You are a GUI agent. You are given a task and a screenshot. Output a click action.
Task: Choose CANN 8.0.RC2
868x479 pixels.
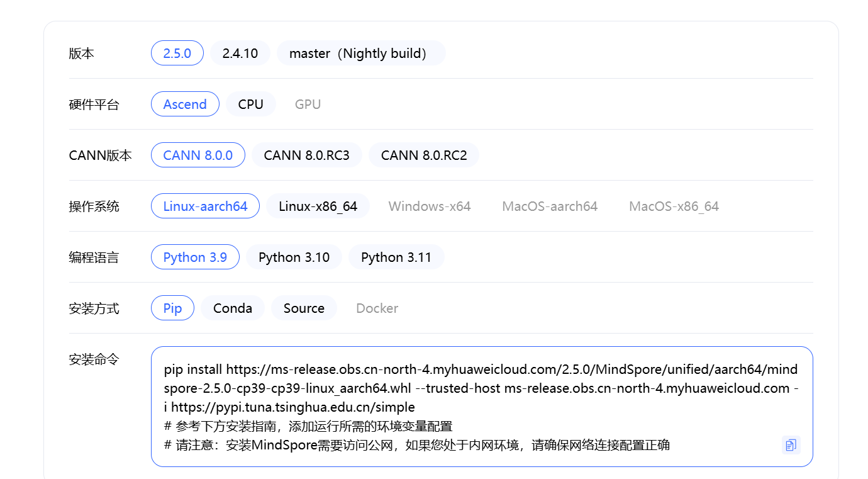pyautogui.click(x=424, y=155)
